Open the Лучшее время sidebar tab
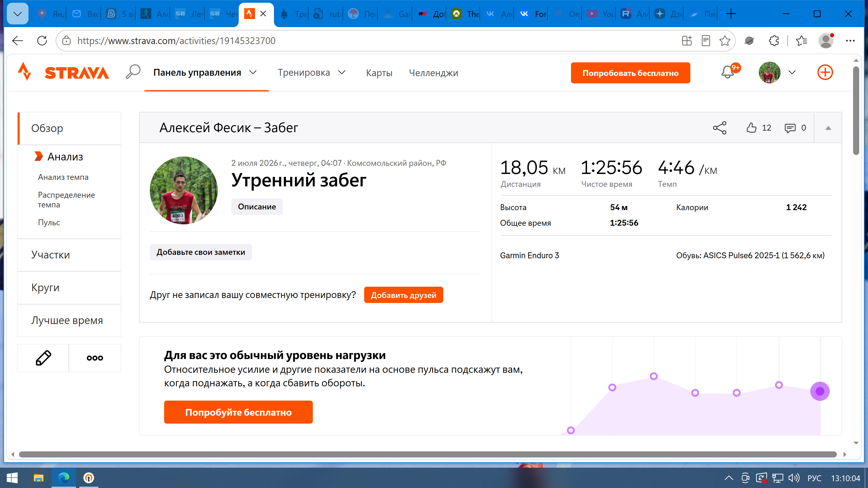The height and width of the screenshot is (488, 868). click(x=69, y=320)
